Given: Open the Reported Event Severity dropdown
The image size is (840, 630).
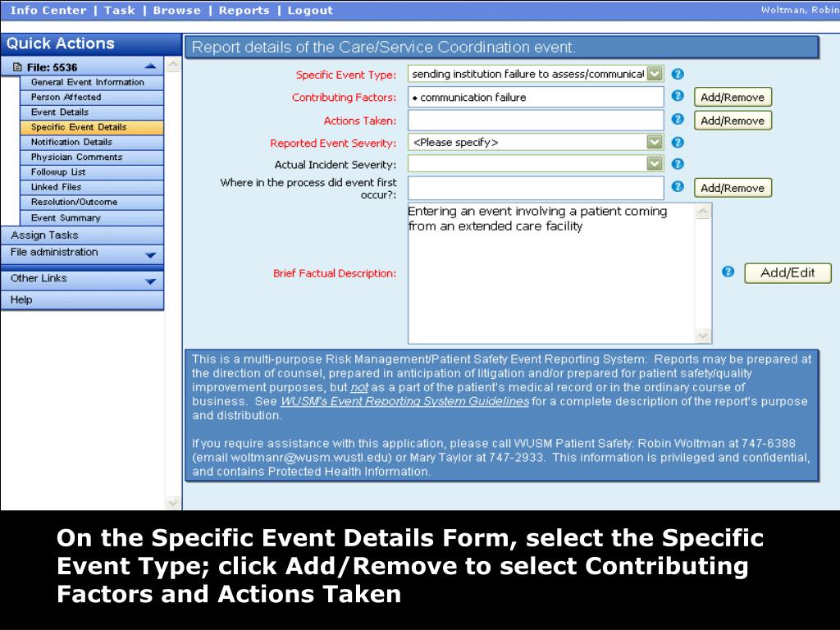Looking at the screenshot, I should pyautogui.click(x=655, y=143).
